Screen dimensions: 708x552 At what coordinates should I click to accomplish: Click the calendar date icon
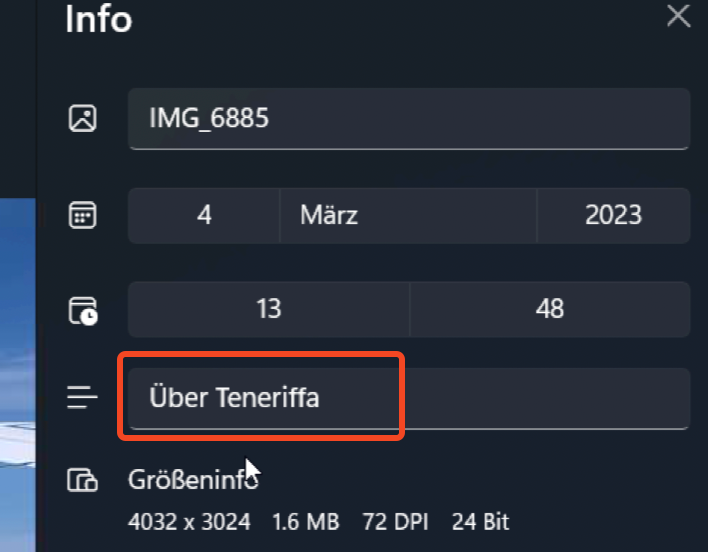[x=82, y=215]
